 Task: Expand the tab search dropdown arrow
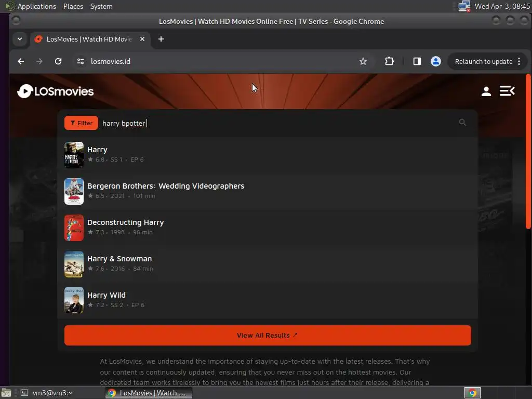point(20,39)
